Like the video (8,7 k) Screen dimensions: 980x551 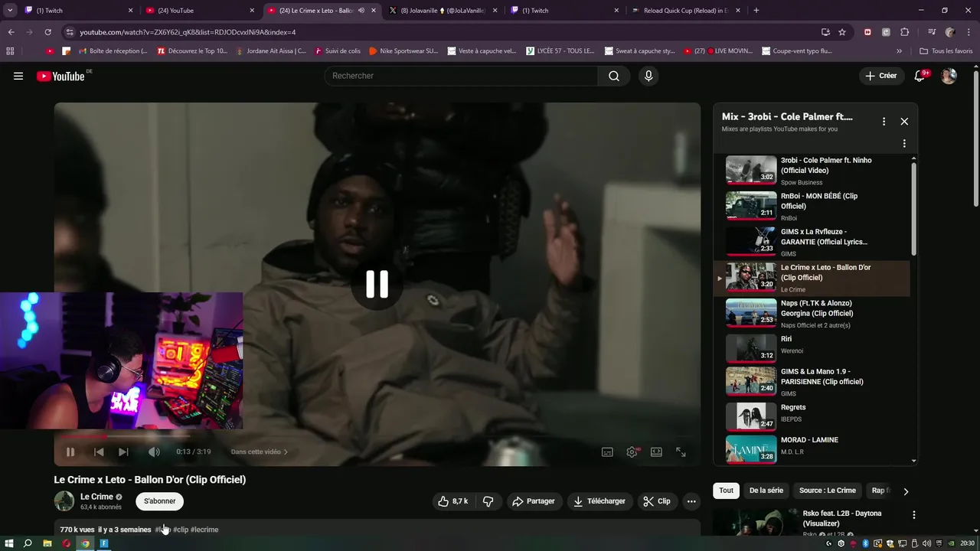point(452,501)
